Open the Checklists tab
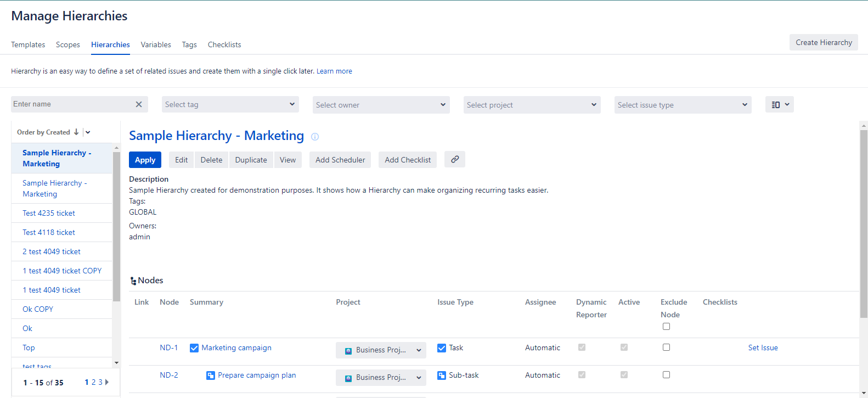The width and height of the screenshot is (868, 398). tap(224, 44)
